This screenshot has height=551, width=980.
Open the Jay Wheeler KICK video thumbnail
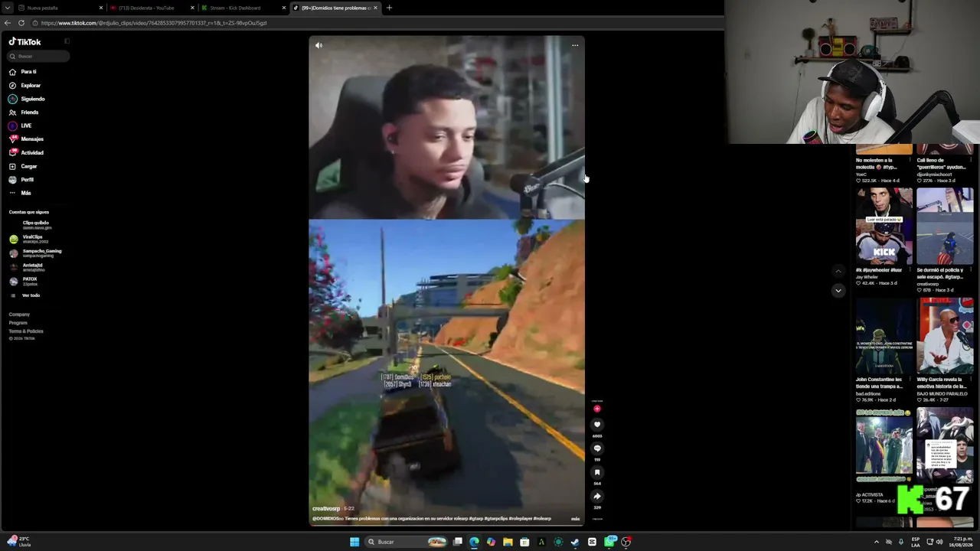coord(884,227)
